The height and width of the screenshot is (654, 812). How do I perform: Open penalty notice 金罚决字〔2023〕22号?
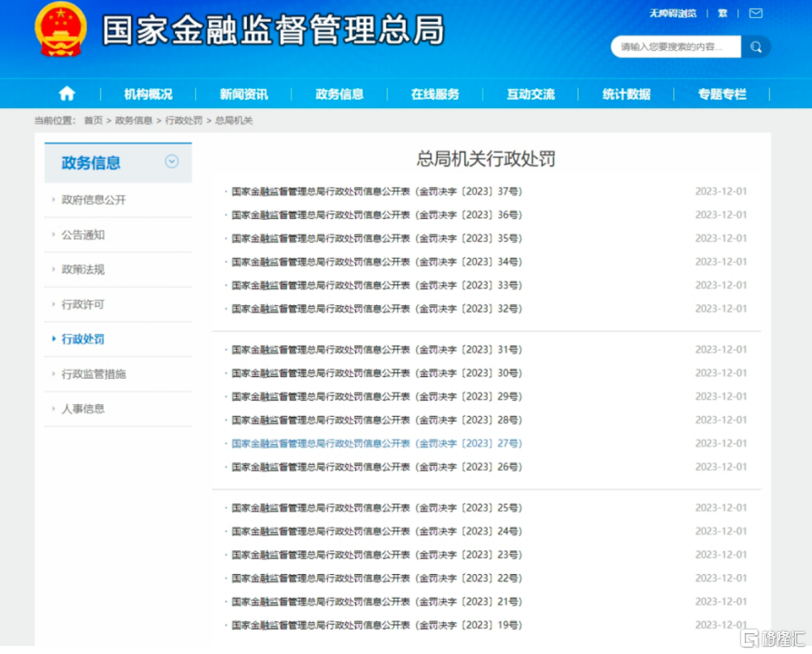pos(377,579)
